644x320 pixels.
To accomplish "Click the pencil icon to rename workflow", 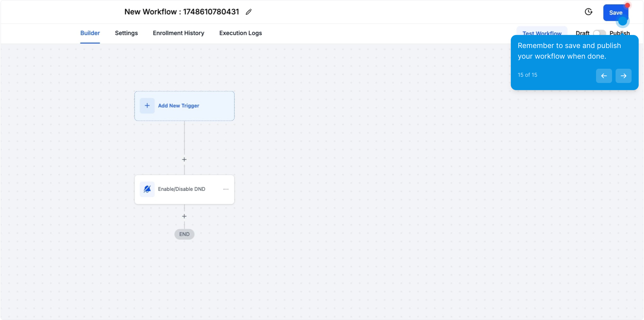I will (249, 12).
